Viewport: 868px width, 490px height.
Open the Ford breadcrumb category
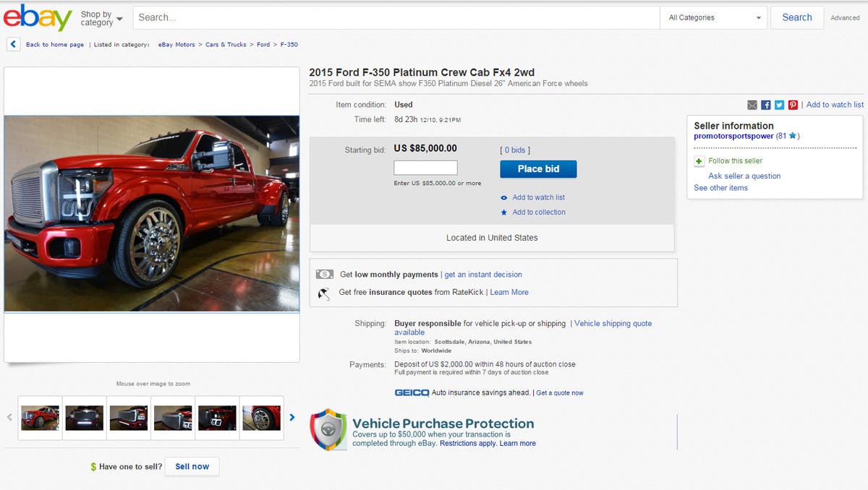pyautogui.click(x=263, y=45)
